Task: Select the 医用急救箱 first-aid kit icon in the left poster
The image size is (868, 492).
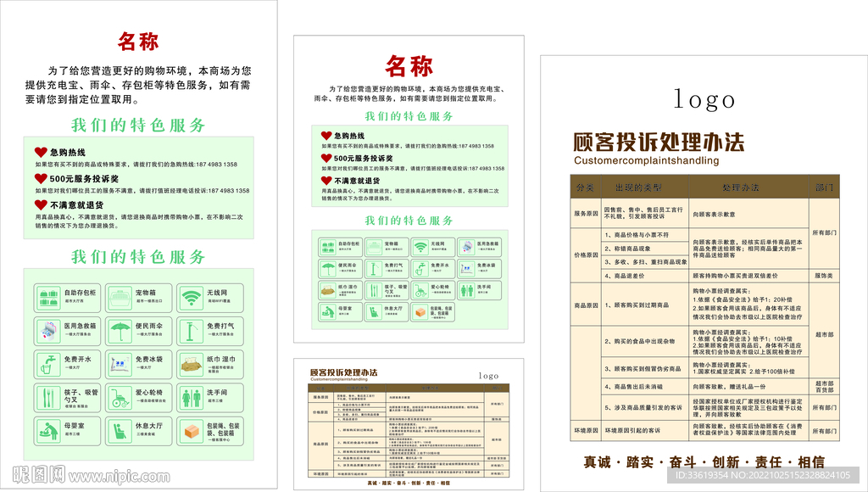Action: [x=48, y=332]
